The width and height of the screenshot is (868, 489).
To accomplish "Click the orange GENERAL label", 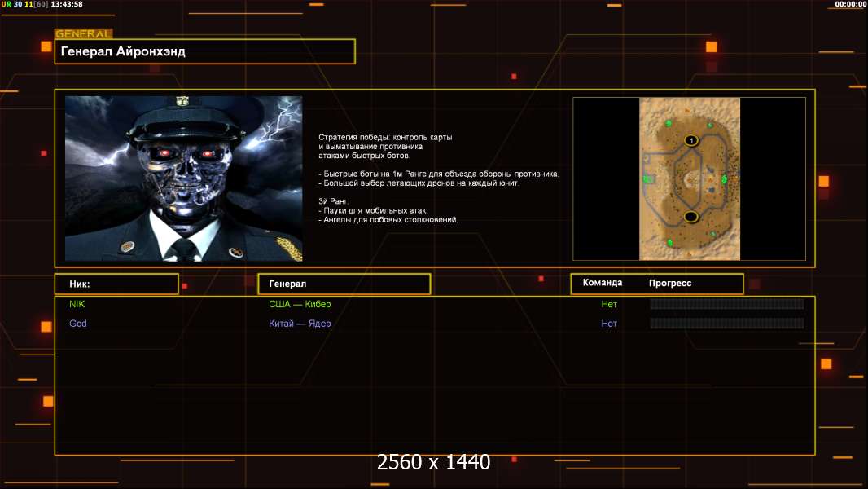I will 84,33.
